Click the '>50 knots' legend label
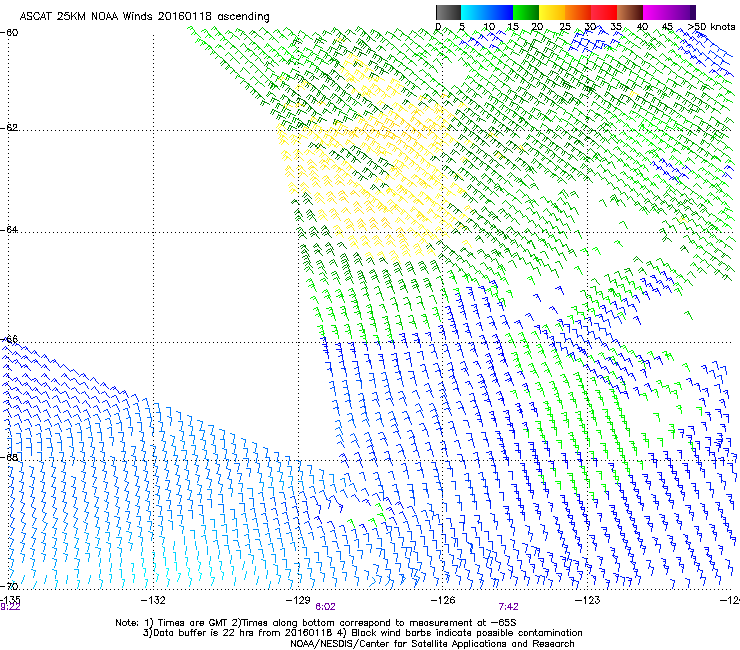Viewport: 740px width, 650px height. 711,27
